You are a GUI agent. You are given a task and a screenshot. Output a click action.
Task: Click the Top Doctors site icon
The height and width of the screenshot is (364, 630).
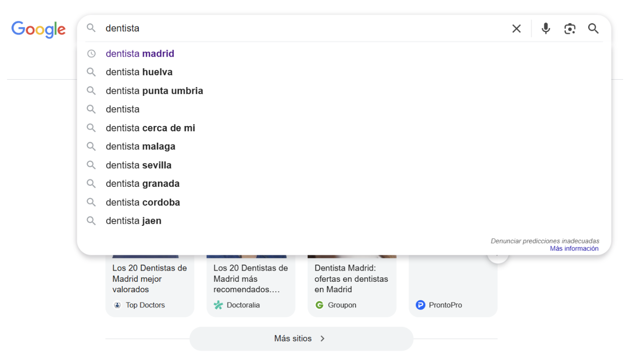click(x=117, y=305)
